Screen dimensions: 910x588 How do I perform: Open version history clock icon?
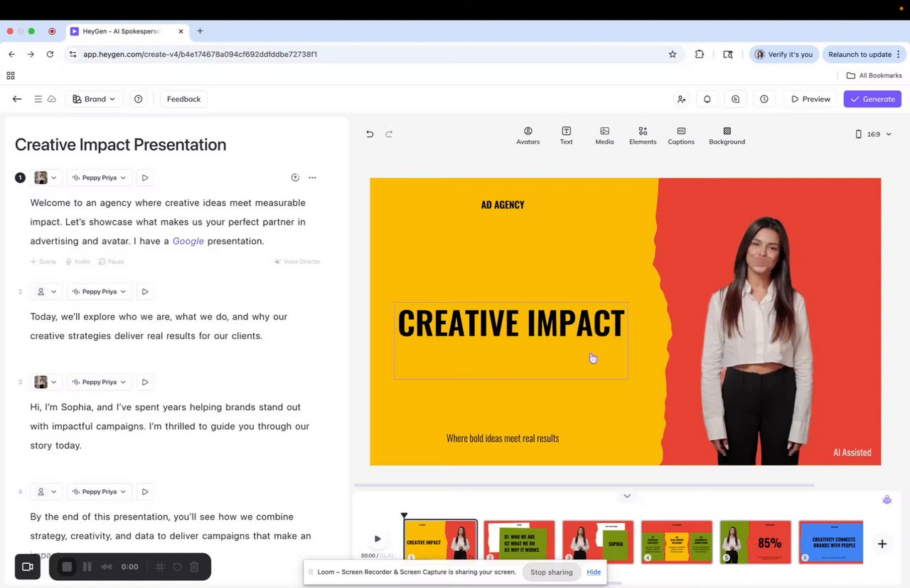coord(764,99)
